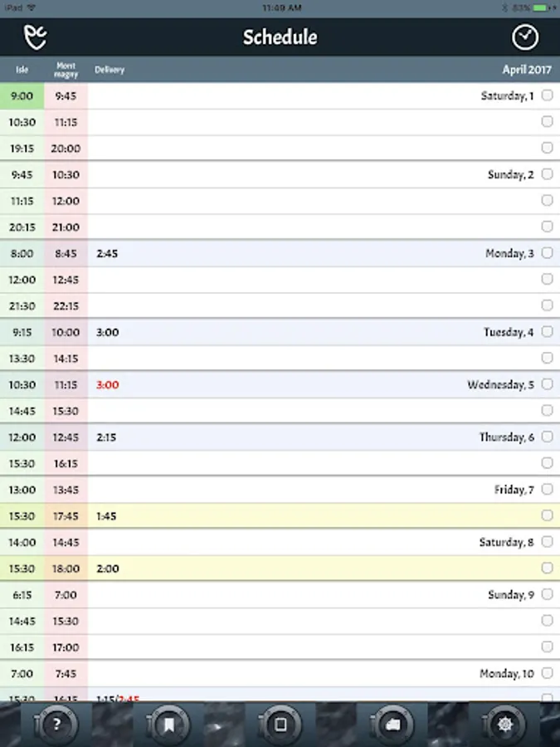Open the delivery truck porthole icon
560x747 pixels.
tap(392, 725)
